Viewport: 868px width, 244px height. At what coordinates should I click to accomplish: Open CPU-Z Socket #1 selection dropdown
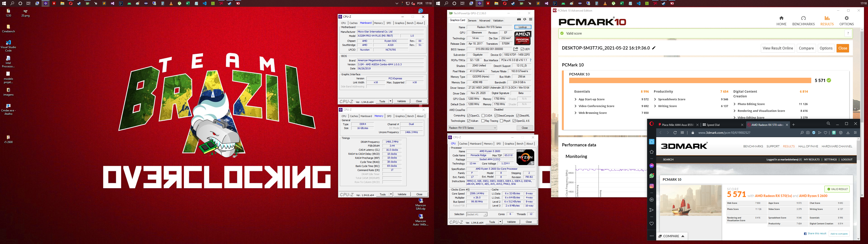pyautogui.click(x=477, y=214)
